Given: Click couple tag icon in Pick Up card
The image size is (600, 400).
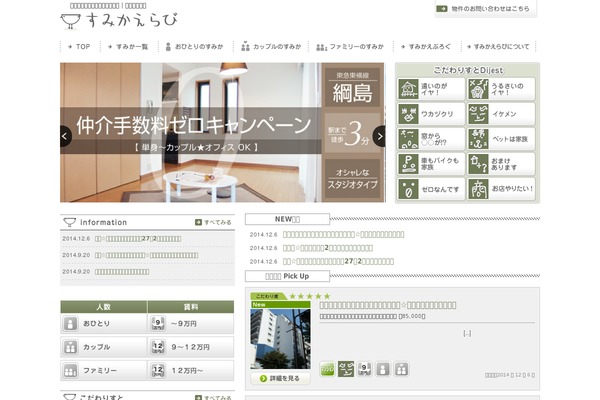Looking at the screenshot, I should [x=401, y=369].
